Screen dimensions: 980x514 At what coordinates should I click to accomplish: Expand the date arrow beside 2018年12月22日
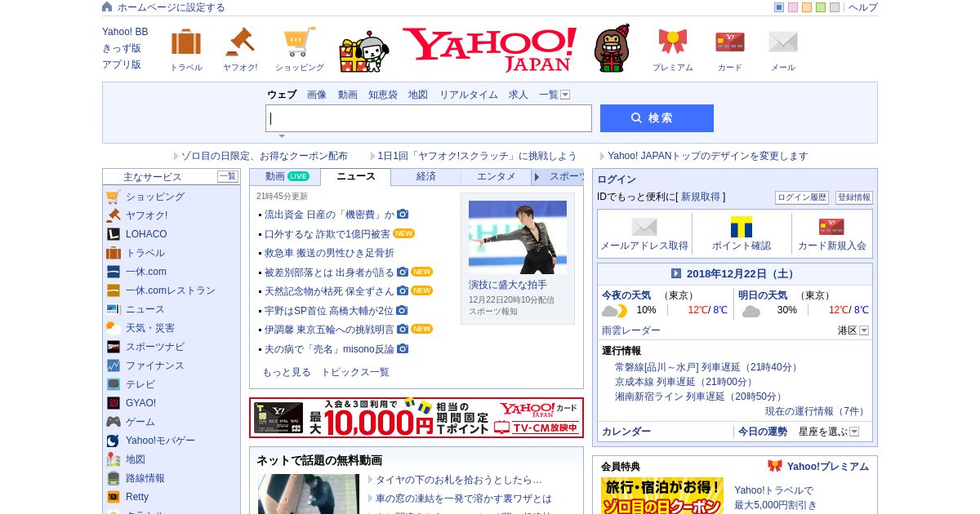(676, 273)
